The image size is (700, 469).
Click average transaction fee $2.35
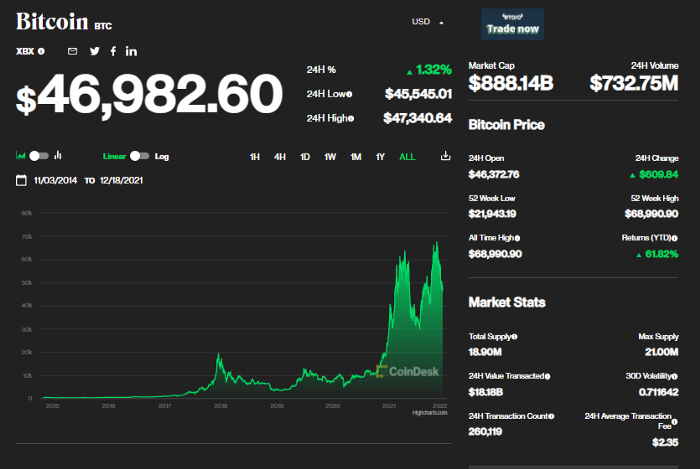coord(665,443)
